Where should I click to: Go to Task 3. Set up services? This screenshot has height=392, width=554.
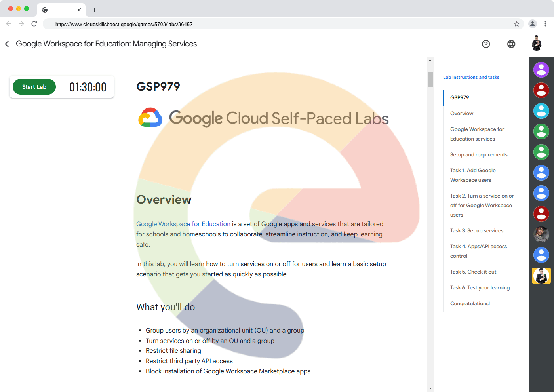(477, 231)
